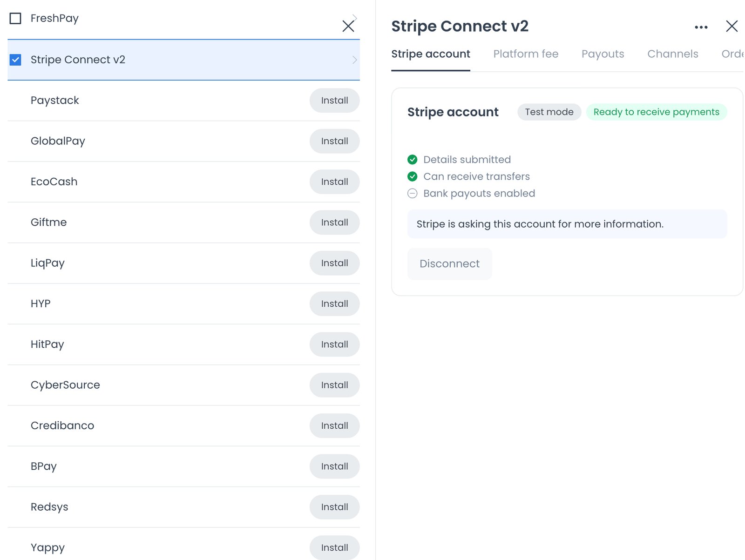Install the Paystack provider
The width and height of the screenshot is (745, 560).
pos(334,101)
